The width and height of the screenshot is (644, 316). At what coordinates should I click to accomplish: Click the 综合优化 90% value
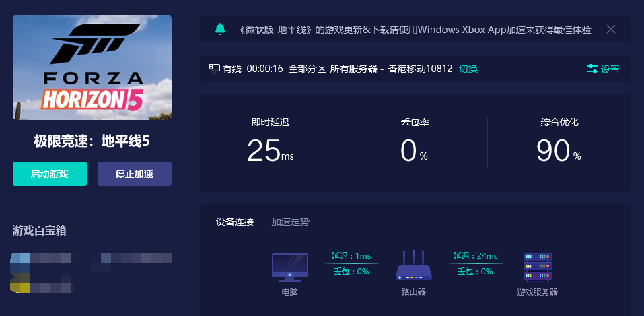point(559,151)
